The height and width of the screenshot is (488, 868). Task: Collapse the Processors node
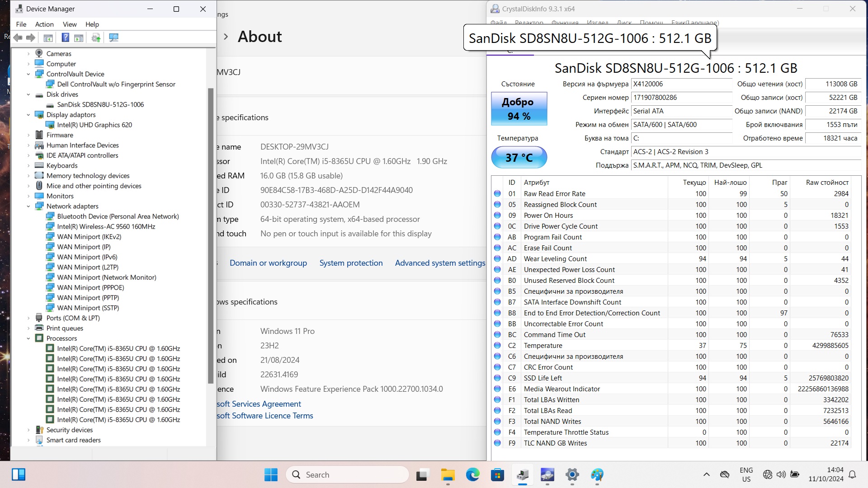[x=28, y=338]
